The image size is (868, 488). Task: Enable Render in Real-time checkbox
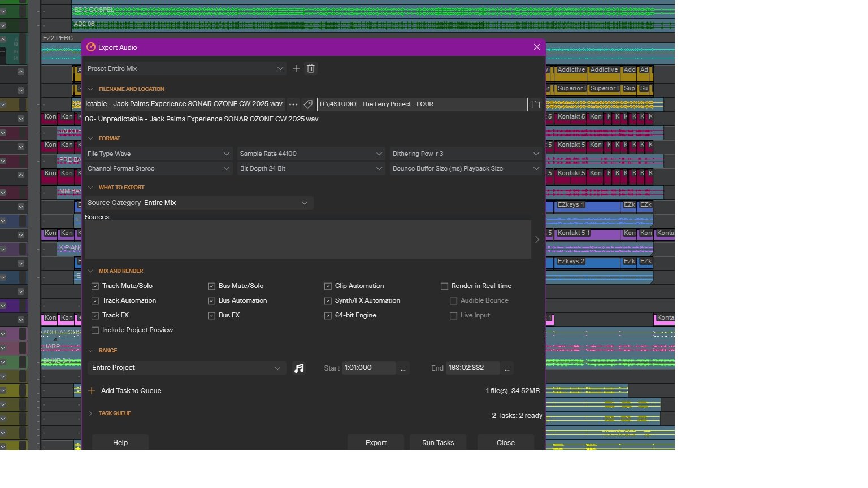coord(444,286)
